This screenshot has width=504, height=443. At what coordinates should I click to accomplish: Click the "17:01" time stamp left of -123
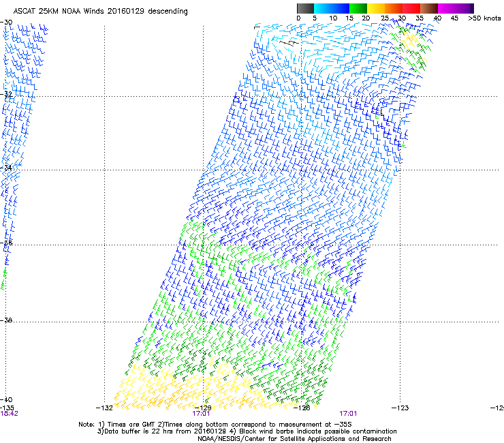[x=348, y=414]
